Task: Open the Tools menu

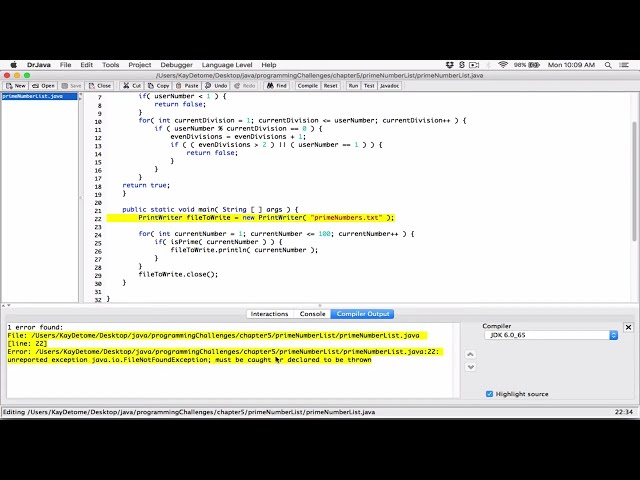Action: point(111,65)
